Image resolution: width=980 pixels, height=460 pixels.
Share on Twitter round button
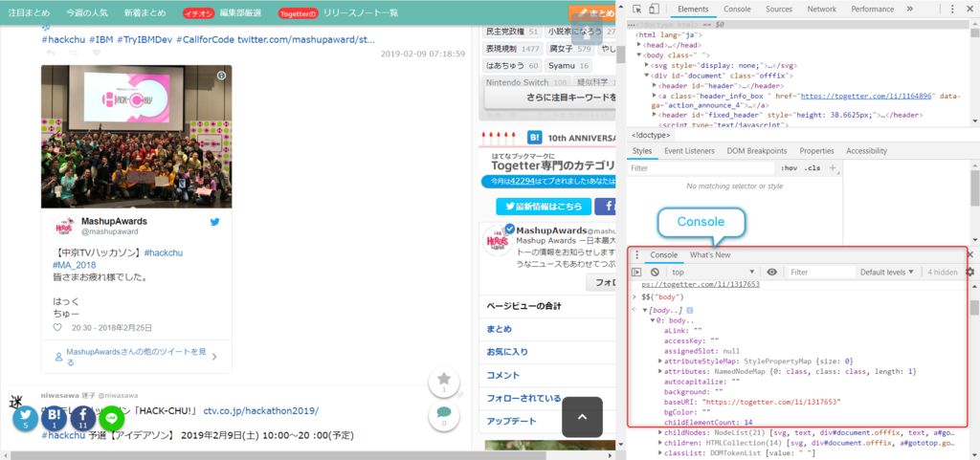pyautogui.click(x=26, y=418)
